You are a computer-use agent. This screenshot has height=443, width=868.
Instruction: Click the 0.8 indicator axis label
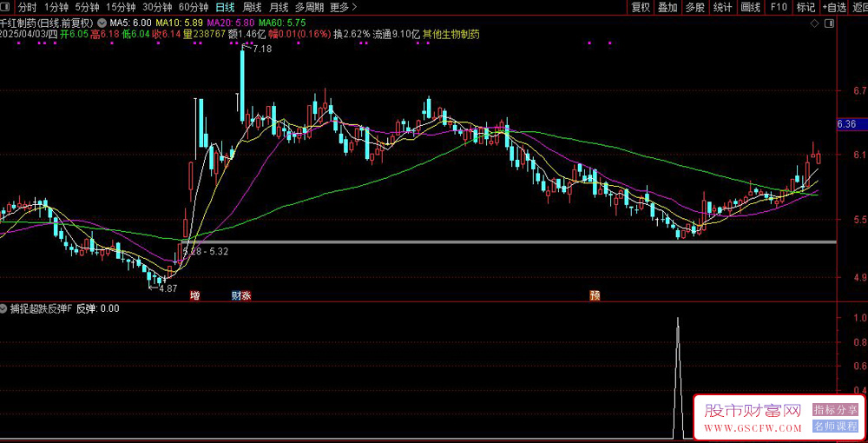click(x=859, y=342)
